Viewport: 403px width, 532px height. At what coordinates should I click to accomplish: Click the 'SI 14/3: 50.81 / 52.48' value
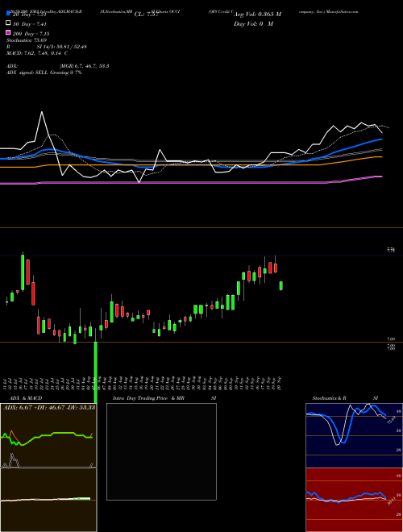tap(61, 47)
